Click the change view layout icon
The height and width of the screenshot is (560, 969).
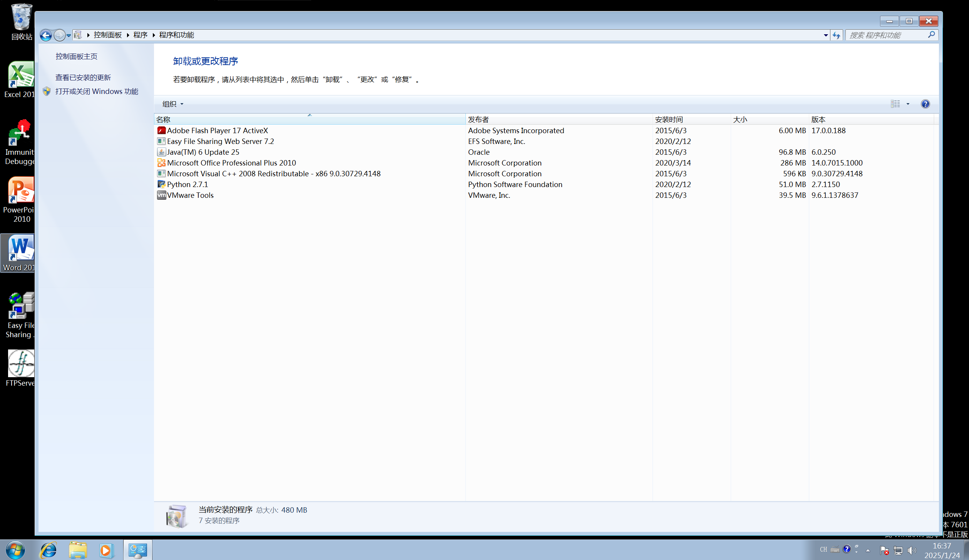(x=895, y=104)
